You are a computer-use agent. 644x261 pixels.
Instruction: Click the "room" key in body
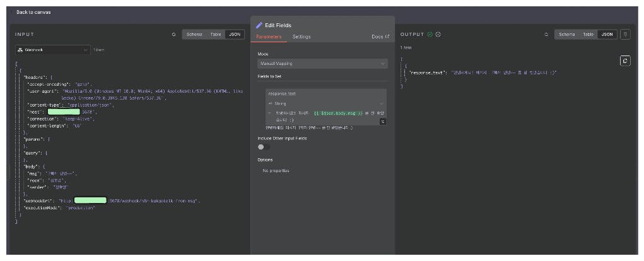tap(35, 180)
